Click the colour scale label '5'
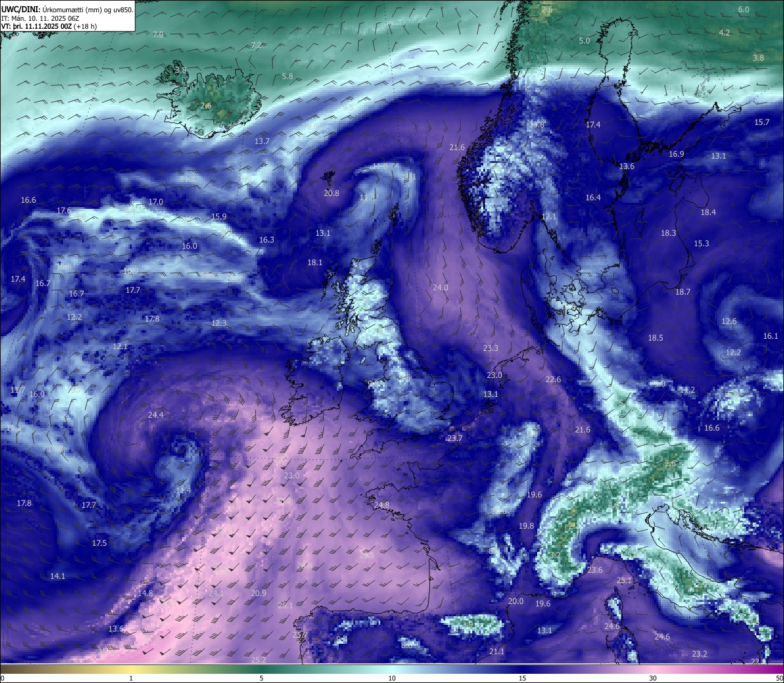The width and height of the screenshot is (784, 683). [x=262, y=678]
